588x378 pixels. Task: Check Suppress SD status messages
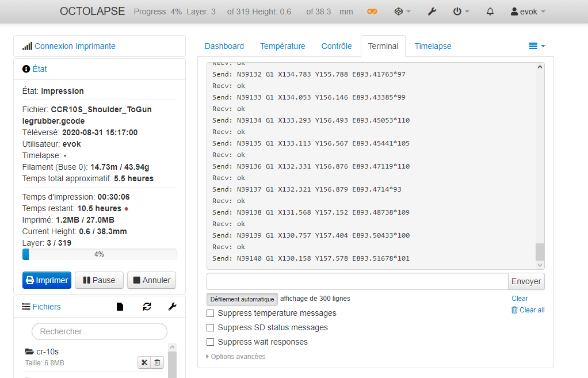211,328
